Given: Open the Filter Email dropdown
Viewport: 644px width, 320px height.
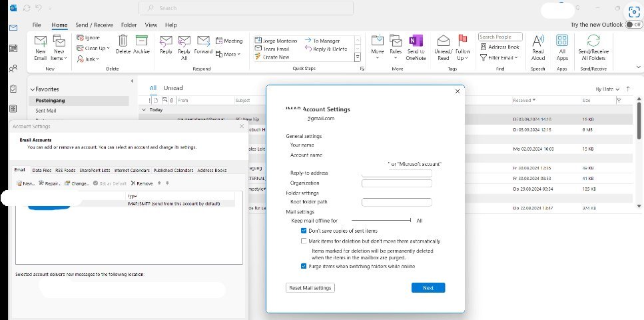Looking at the screenshot, I should coord(499,57).
